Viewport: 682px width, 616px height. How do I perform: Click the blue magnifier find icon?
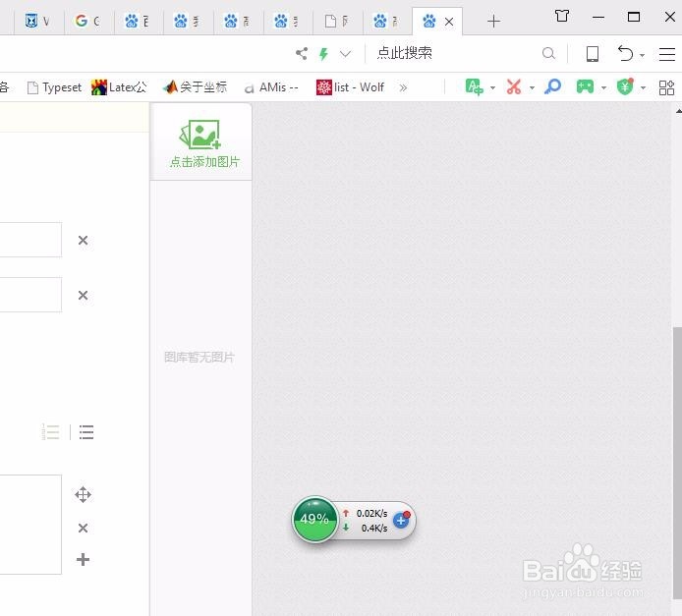pos(552,86)
